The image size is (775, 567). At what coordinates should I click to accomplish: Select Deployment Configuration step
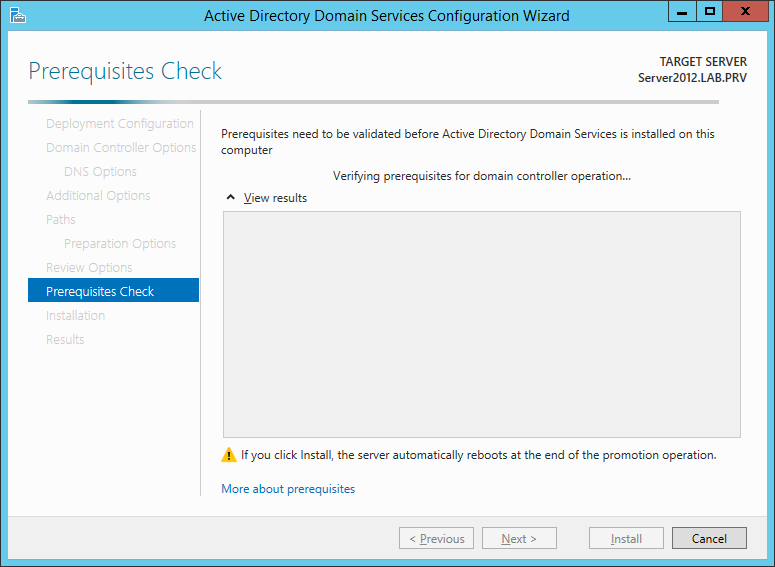[120, 124]
